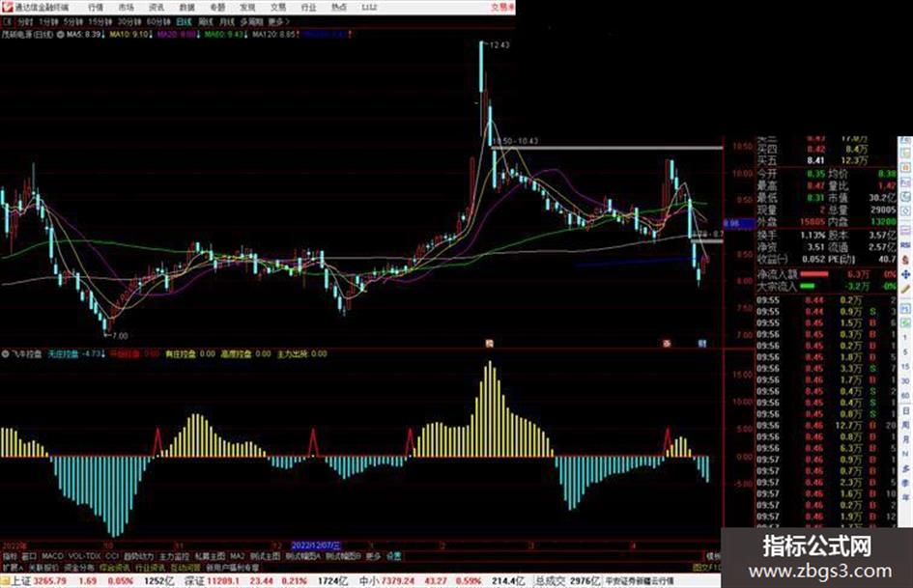Viewport: 913px width, 588px height.
Task: Select the 周线 weekly period tab
Action: (x=206, y=21)
